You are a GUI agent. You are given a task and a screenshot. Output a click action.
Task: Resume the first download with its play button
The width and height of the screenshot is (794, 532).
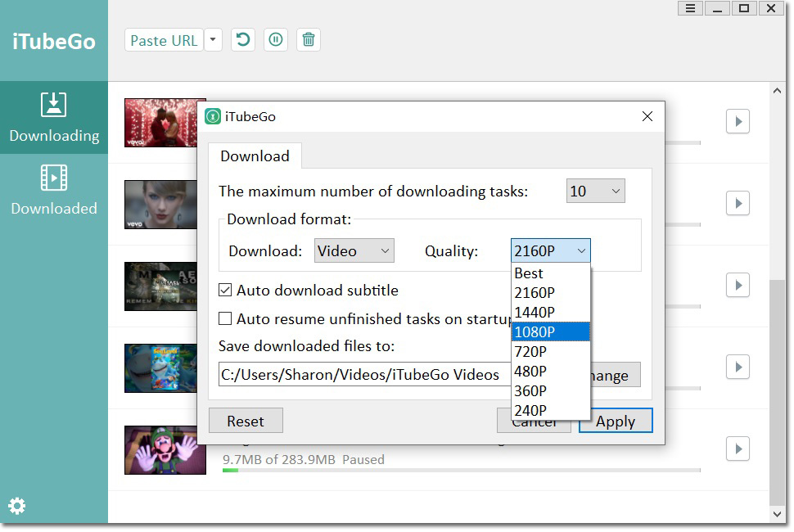click(x=738, y=121)
